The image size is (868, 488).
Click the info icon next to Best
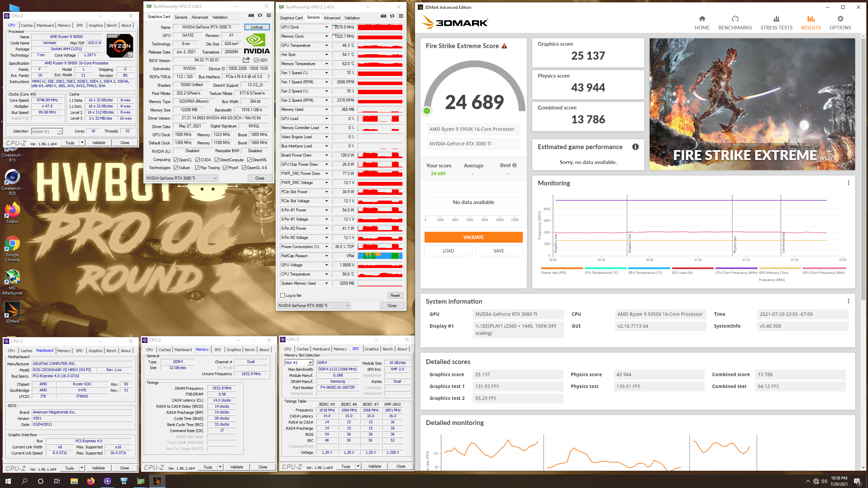coord(514,165)
